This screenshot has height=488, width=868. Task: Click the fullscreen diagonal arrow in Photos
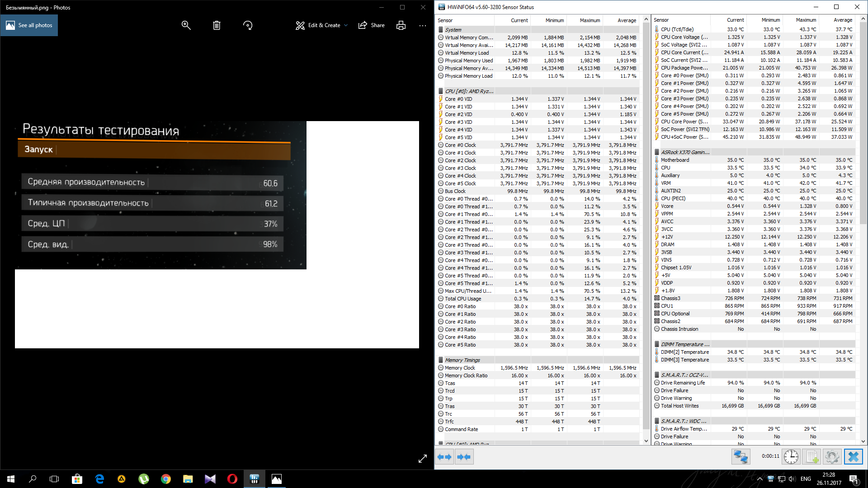tap(422, 459)
